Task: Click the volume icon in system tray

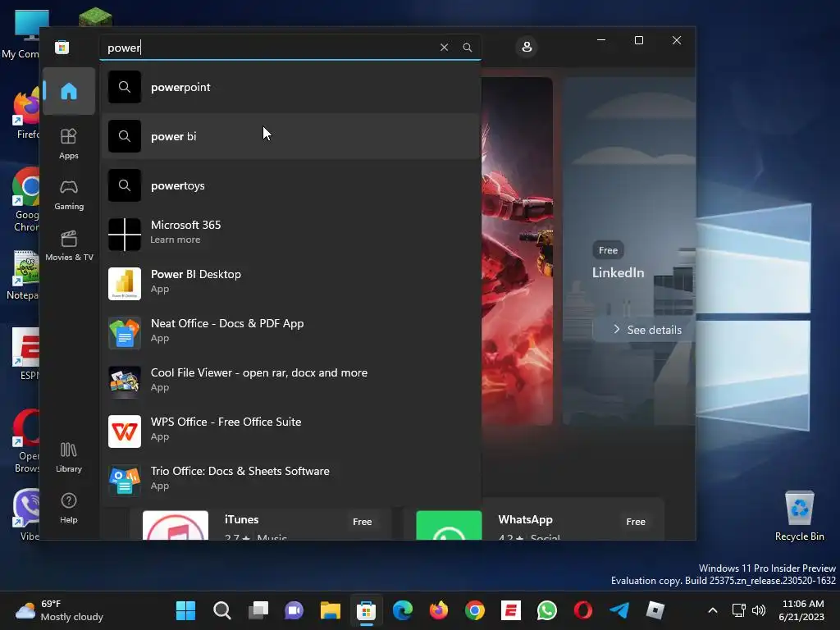Action: 759,610
